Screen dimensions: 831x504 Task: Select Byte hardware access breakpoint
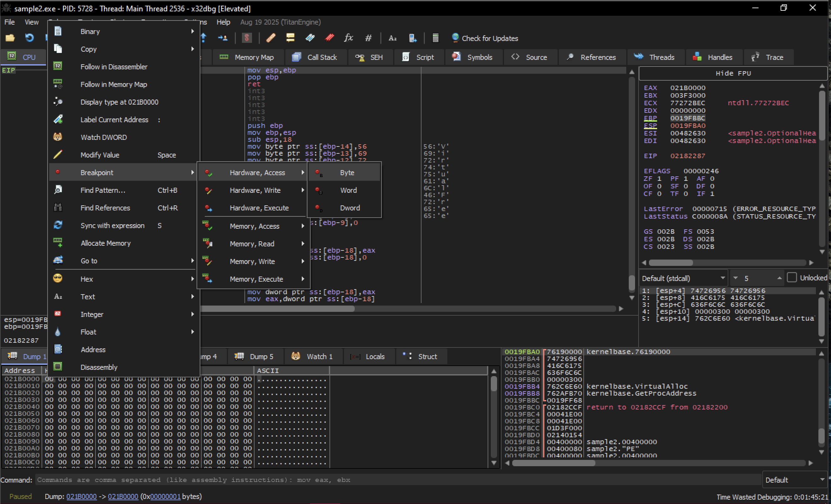345,172
